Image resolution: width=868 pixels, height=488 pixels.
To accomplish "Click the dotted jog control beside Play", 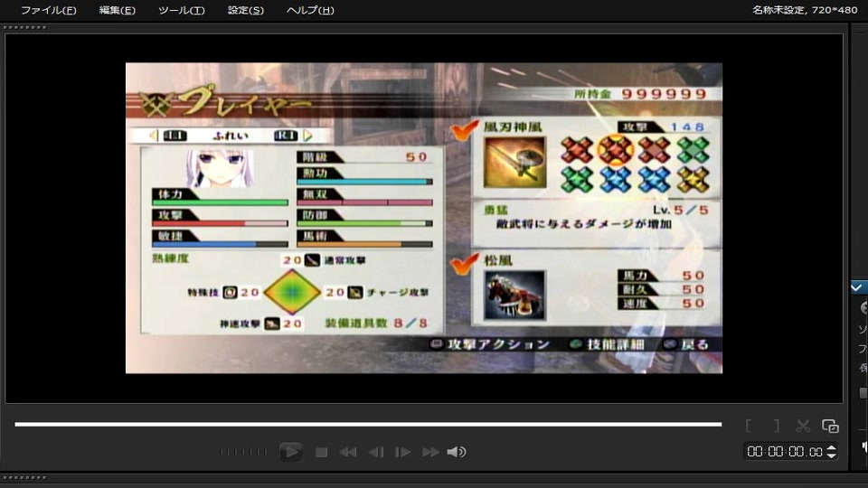I will 243,452.
